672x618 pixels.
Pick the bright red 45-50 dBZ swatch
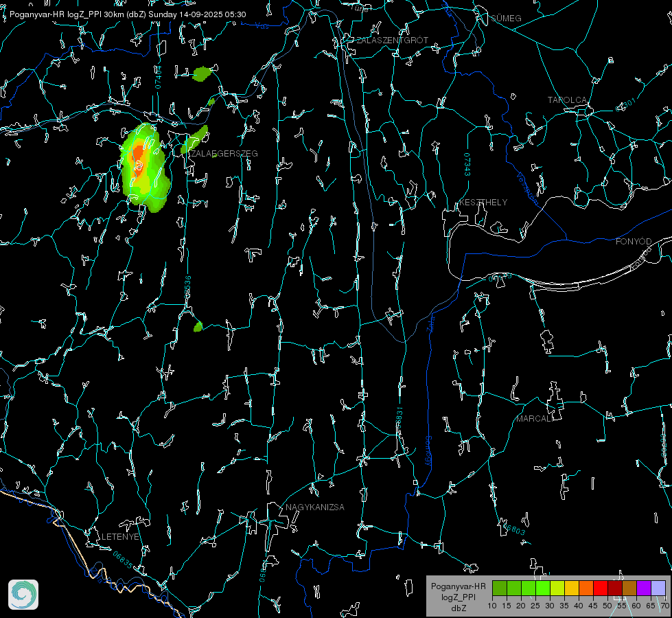601,588
